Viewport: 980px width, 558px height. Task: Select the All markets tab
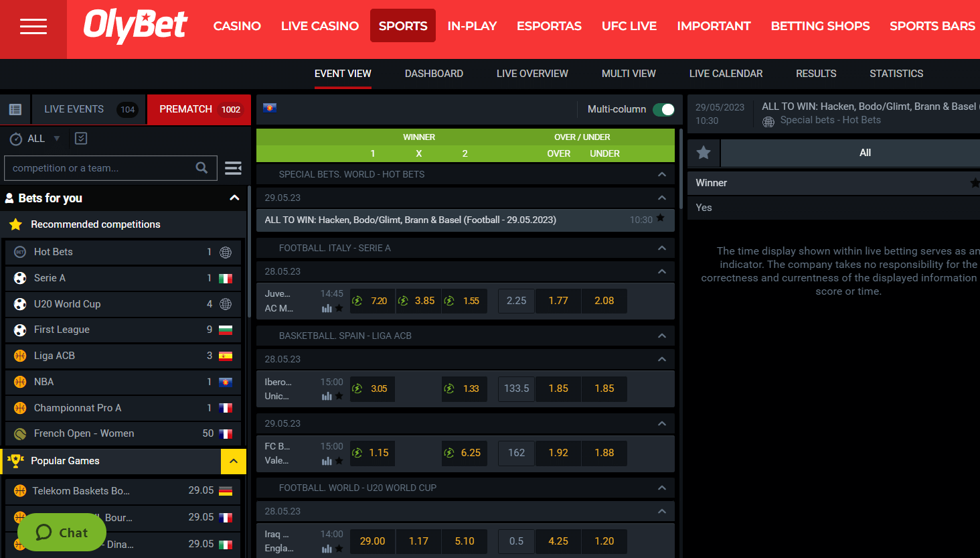[851, 153]
